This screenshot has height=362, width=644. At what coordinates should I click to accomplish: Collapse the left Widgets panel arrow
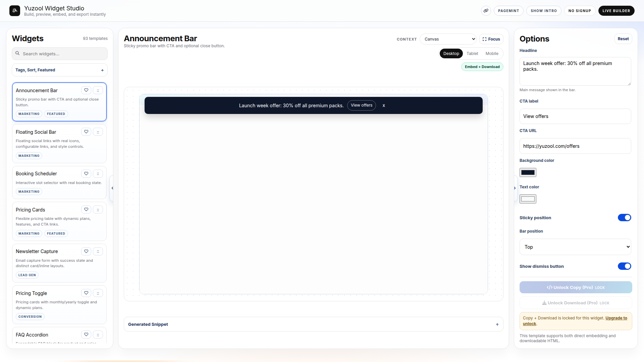tap(112, 188)
